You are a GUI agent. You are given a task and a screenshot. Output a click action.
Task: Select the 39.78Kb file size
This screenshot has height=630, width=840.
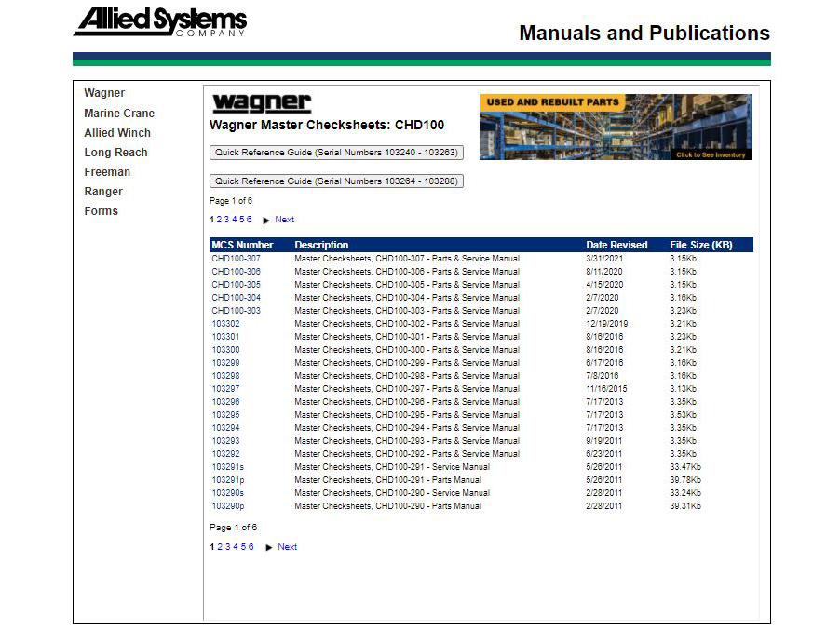685,480
